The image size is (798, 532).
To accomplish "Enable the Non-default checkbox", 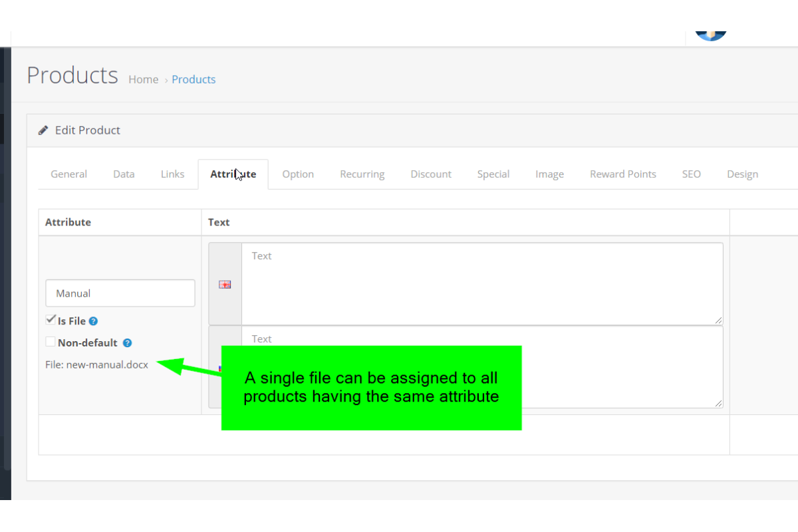I will tap(51, 342).
